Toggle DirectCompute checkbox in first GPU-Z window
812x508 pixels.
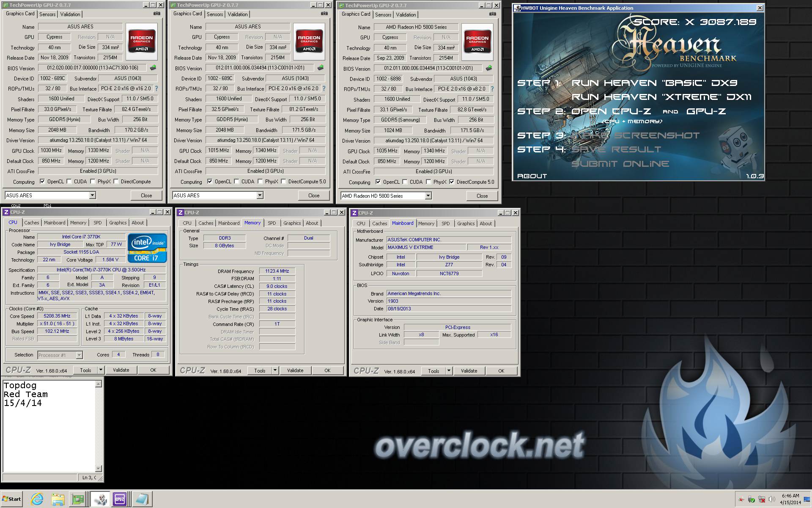click(116, 182)
